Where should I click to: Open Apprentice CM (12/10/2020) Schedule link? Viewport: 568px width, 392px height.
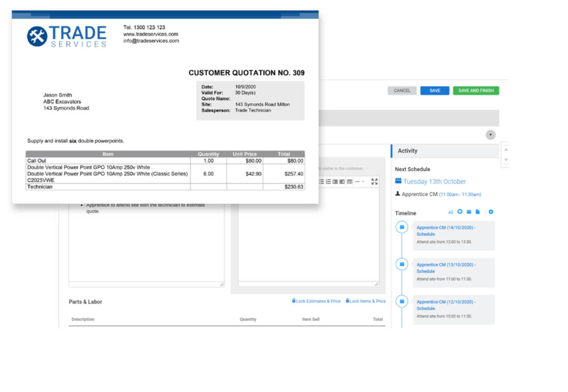(x=446, y=305)
